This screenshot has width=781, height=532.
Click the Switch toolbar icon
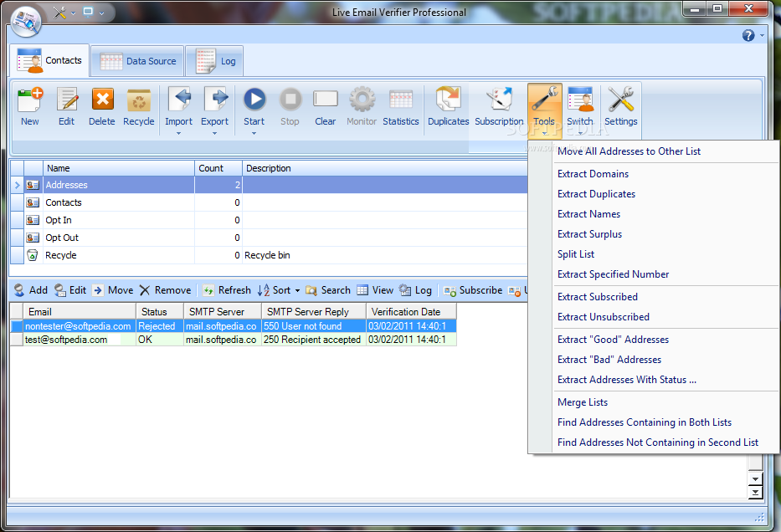pyautogui.click(x=580, y=100)
